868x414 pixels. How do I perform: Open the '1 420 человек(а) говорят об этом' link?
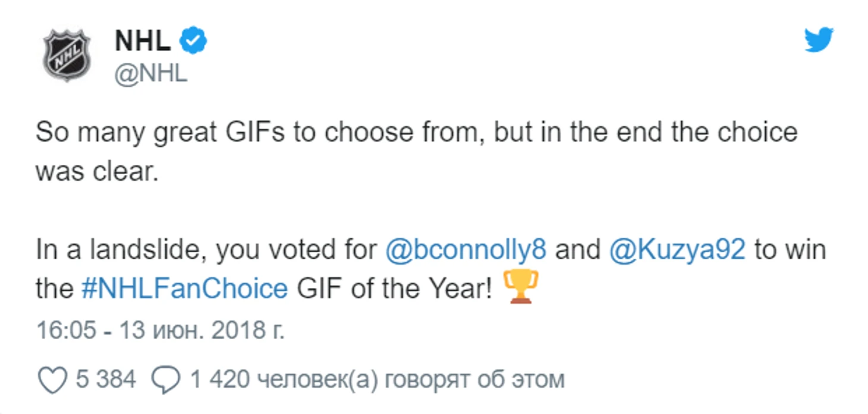376,379
